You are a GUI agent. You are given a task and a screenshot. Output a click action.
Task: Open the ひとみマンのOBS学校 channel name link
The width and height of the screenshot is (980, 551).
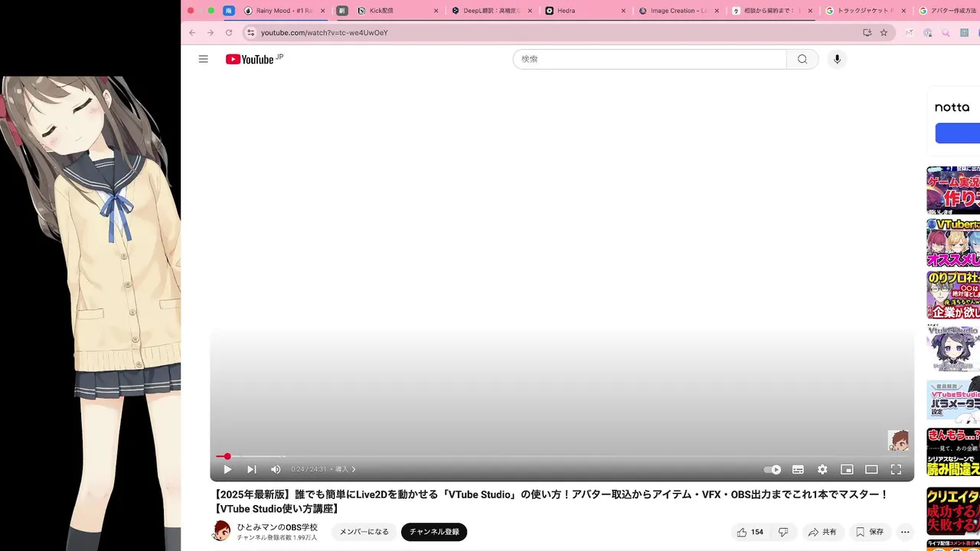tap(277, 527)
